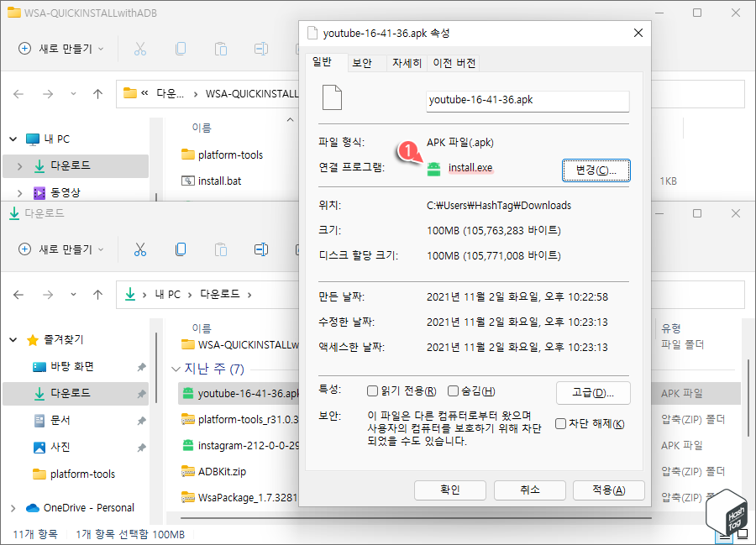Switch to 자세히 tab

(x=407, y=63)
